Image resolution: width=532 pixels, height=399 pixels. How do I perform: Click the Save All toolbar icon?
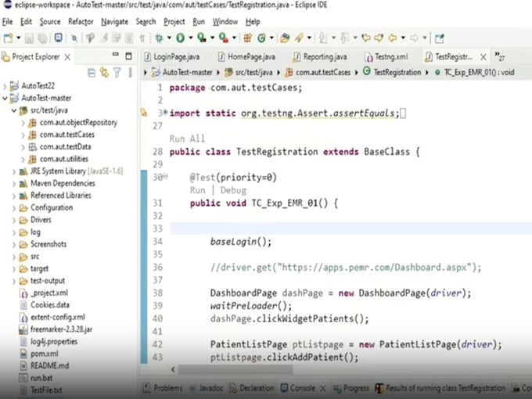click(42, 38)
